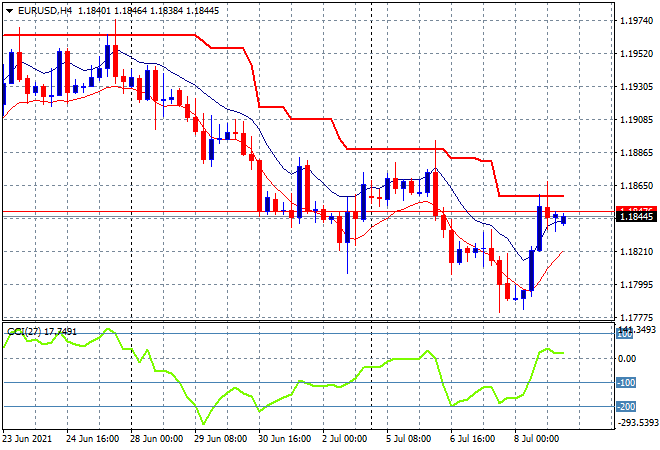Click time axis label 28 Jun 00:00
This screenshot has height=450, width=660.
pos(157,439)
